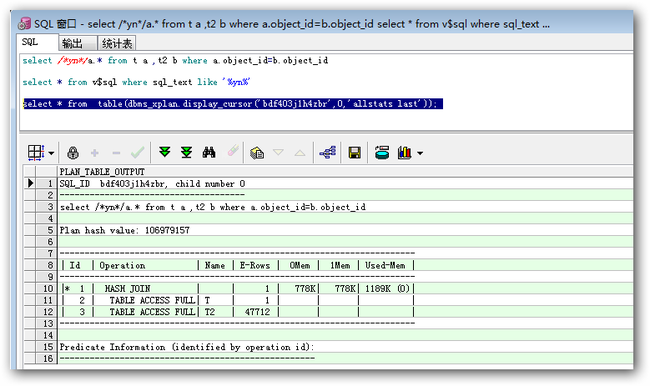Click the v$sql query line in editor
650x386 pixels.
136,82
